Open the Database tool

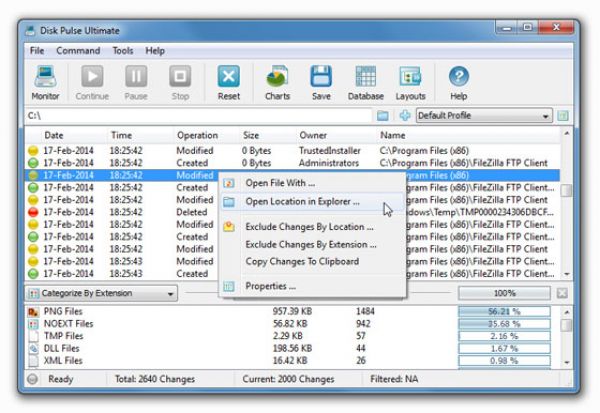point(365,78)
